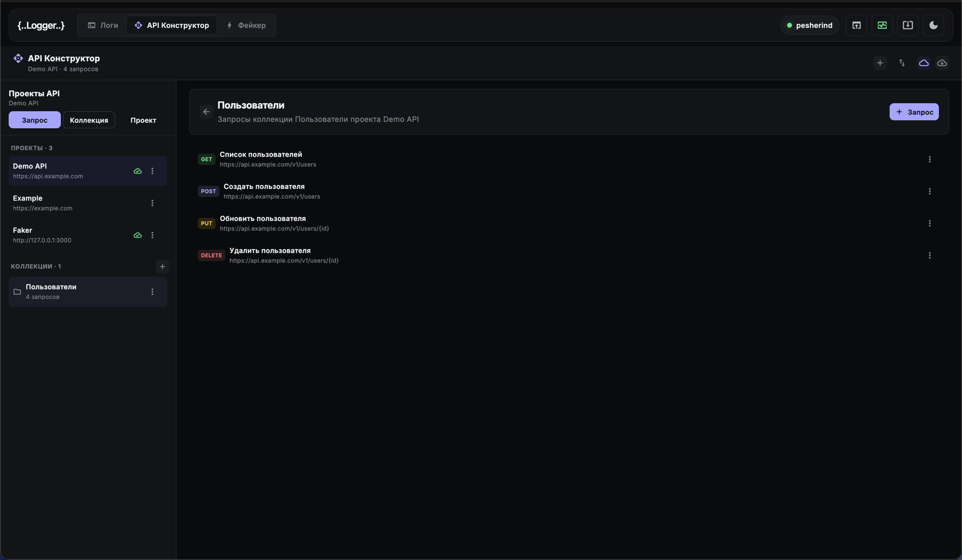Open the Удалить пользователя request

569,255
